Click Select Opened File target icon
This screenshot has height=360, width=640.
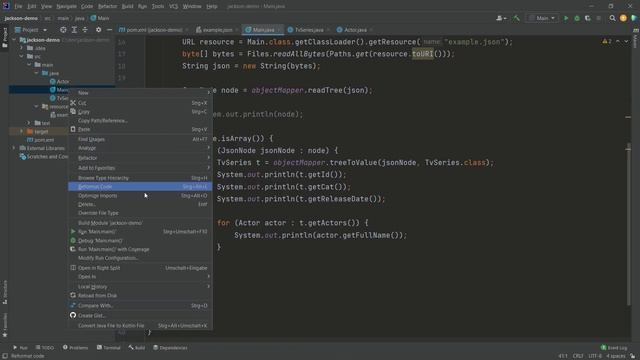[x=63, y=30]
